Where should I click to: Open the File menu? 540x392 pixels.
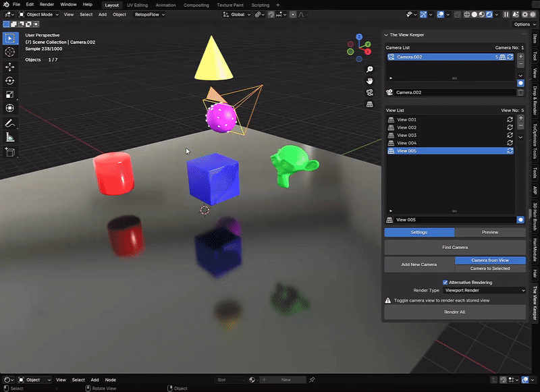coord(16,5)
